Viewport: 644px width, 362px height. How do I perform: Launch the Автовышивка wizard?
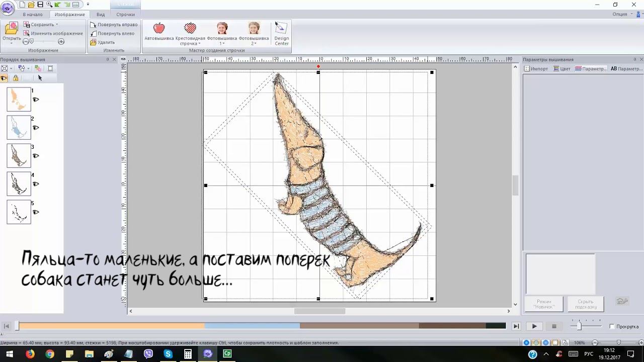click(159, 31)
